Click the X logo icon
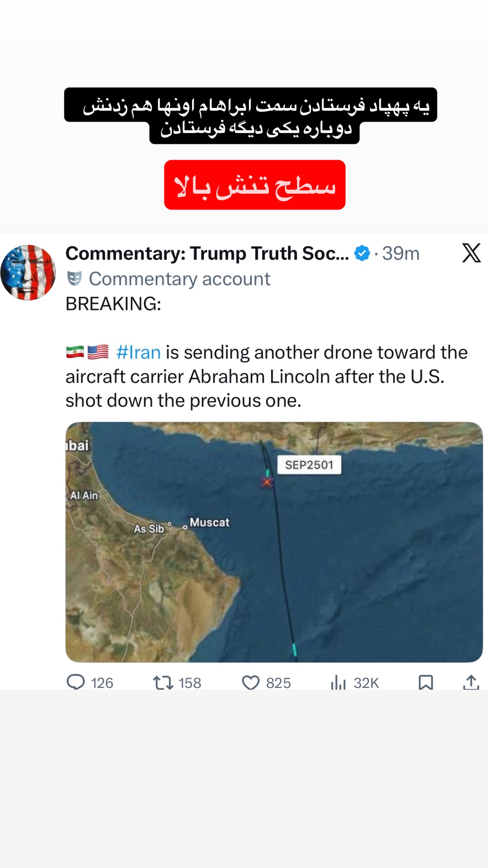488x868 pixels. point(471,253)
